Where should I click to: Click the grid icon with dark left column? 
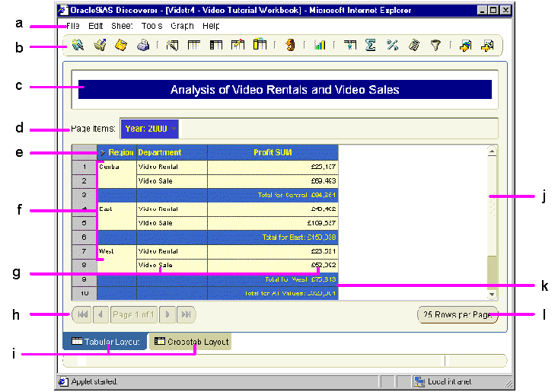coord(216,45)
